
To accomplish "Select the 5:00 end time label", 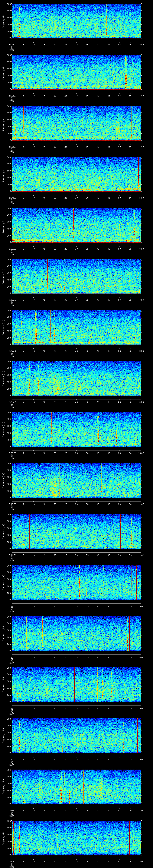I will [x=141, y=197].
